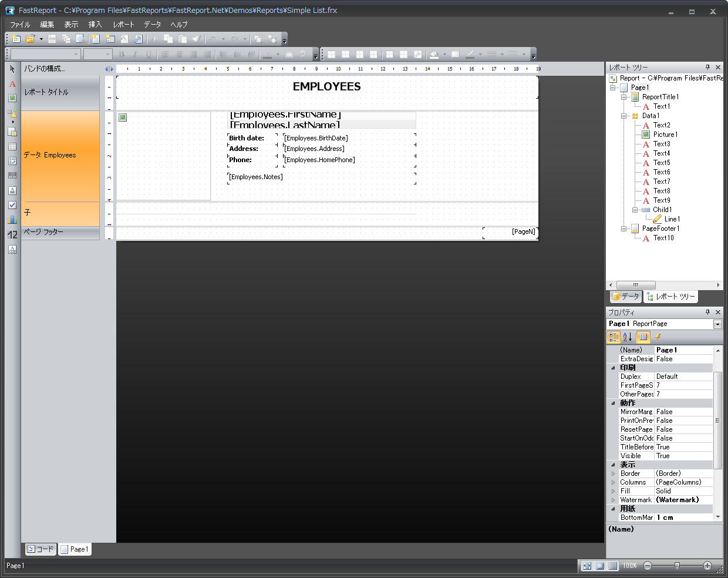The height and width of the screenshot is (578, 728).
Task: Show events with the lightning bolt icon
Action: click(658, 337)
